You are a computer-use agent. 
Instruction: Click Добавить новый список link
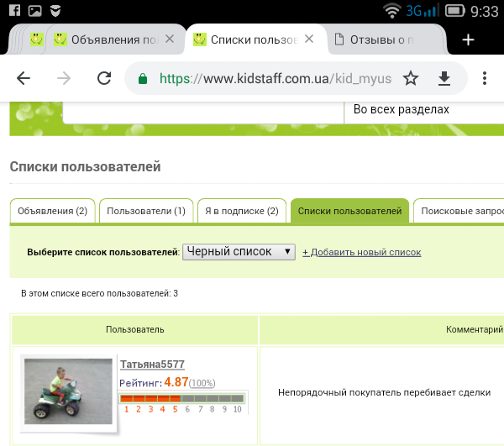tap(361, 252)
